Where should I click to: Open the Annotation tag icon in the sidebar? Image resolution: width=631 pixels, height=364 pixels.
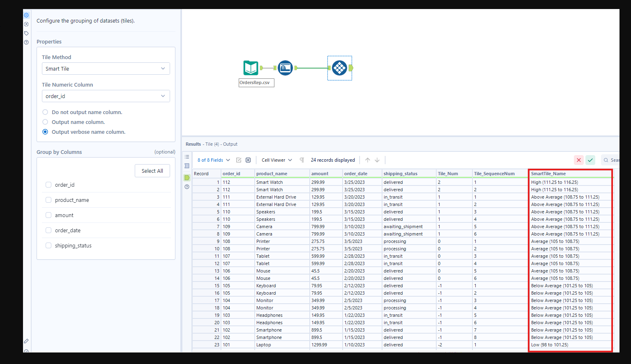click(x=26, y=33)
